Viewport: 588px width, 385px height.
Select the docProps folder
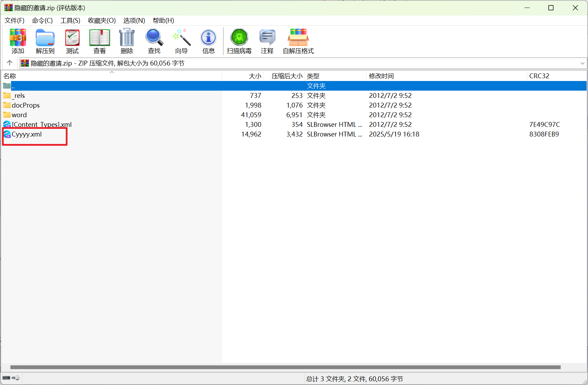pyautogui.click(x=26, y=105)
